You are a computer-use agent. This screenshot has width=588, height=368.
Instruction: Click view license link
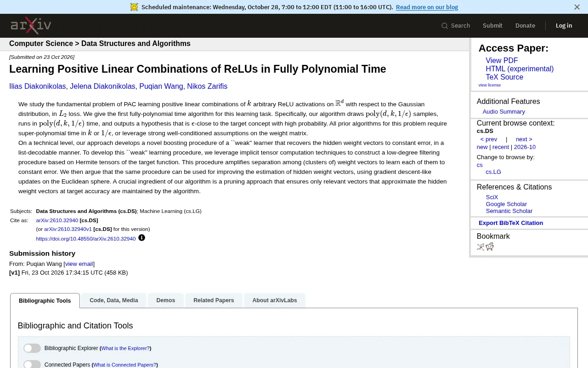point(489,85)
